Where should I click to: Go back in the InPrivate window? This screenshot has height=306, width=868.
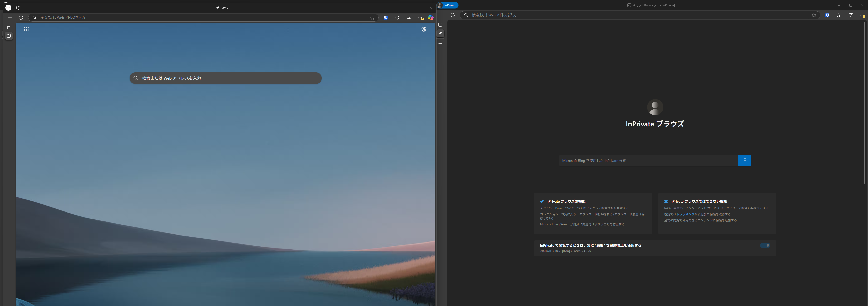click(x=441, y=15)
